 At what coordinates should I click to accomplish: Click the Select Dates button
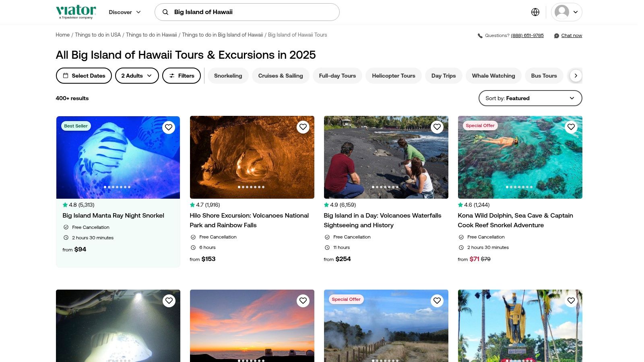[x=84, y=76]
